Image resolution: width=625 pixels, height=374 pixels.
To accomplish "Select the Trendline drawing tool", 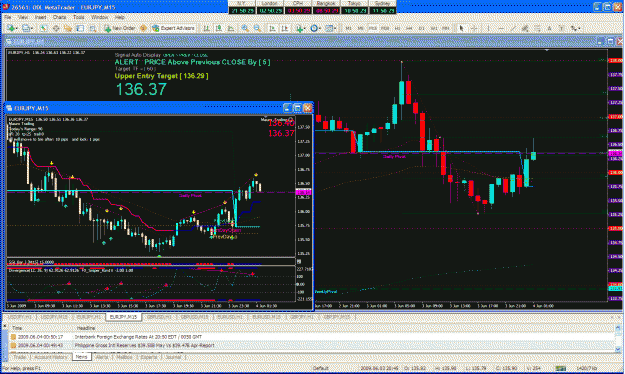I will click(x=513, y=28).
